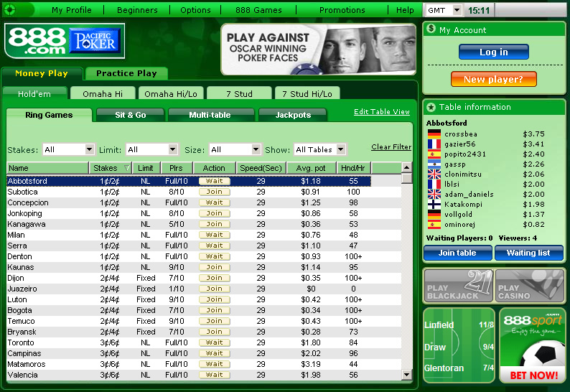Click Join for the Subotica table

[215, 192]
